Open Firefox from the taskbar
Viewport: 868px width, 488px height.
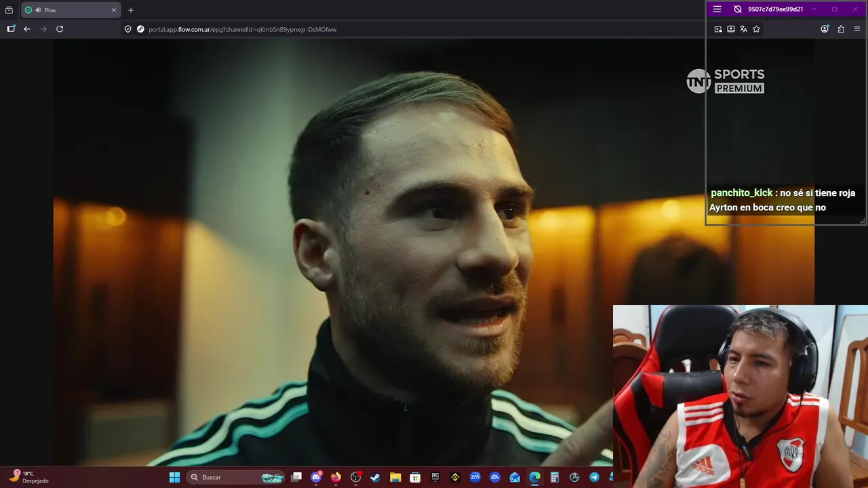[336, 477]
